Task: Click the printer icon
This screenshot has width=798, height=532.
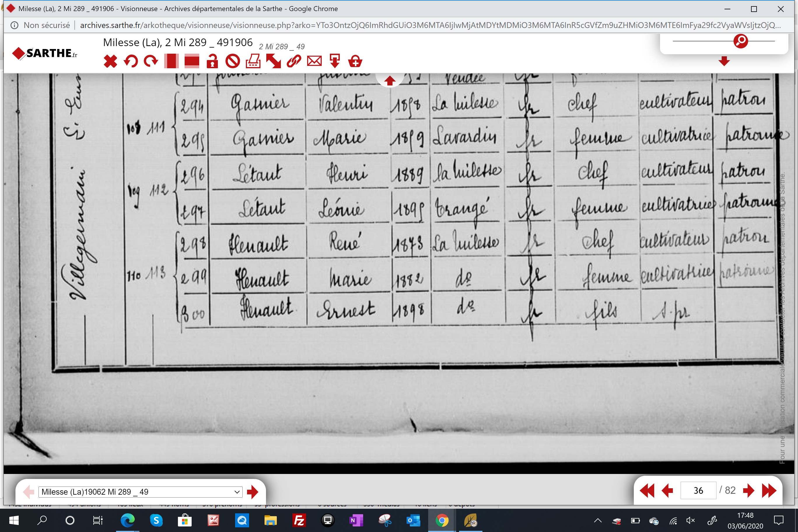Action: click(x=253, y=62)
